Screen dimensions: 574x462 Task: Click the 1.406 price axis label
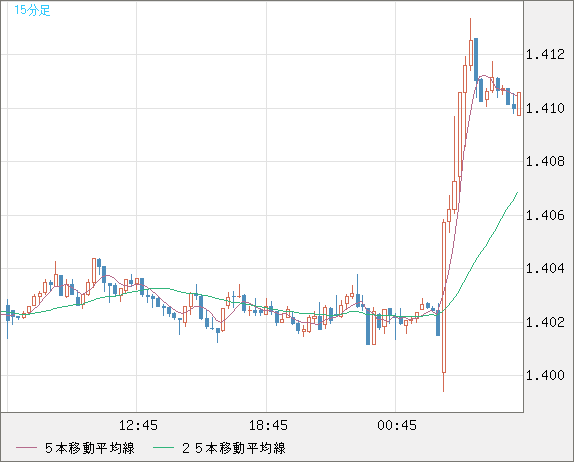coord(545,215)
